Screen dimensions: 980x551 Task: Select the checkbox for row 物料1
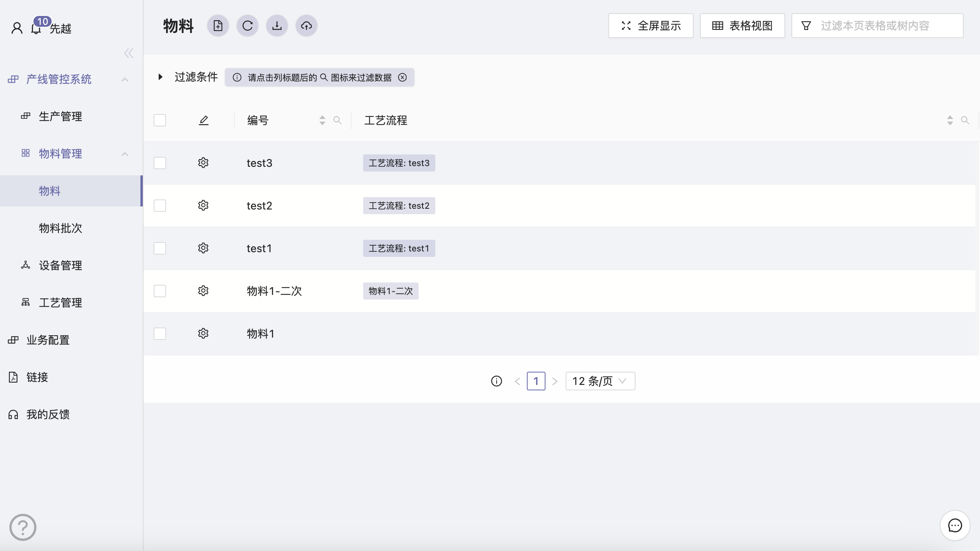pyautogui.click(x=160, y=334)
